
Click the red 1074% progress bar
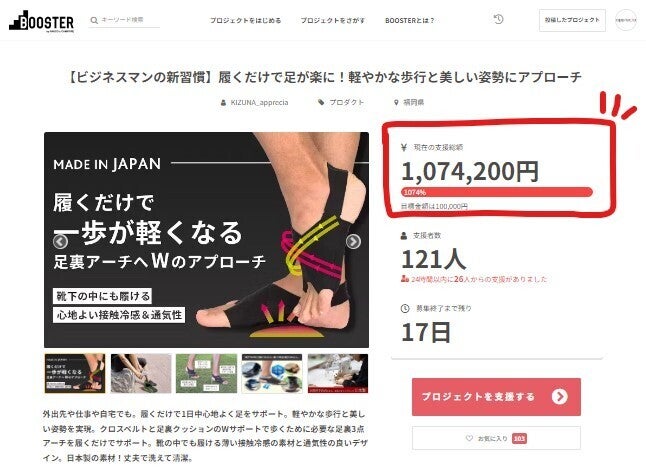pyautogui.click(x=496, y=192)
